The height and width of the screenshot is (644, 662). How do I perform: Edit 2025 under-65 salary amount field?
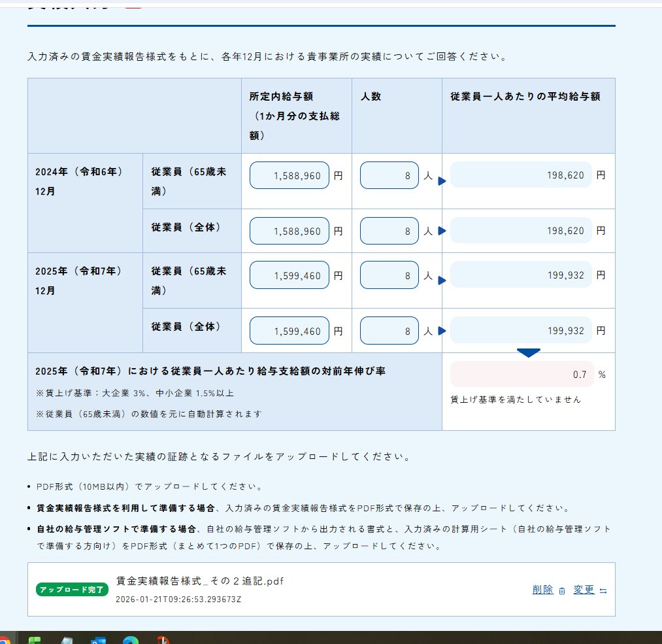point(289,275)
